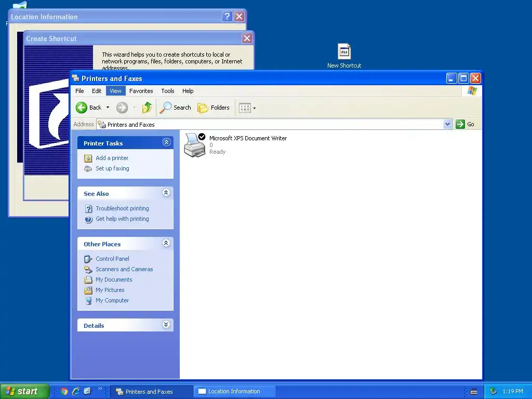Click the greyed Forward arrow button

pyautogui.click(x=122, y=108)
